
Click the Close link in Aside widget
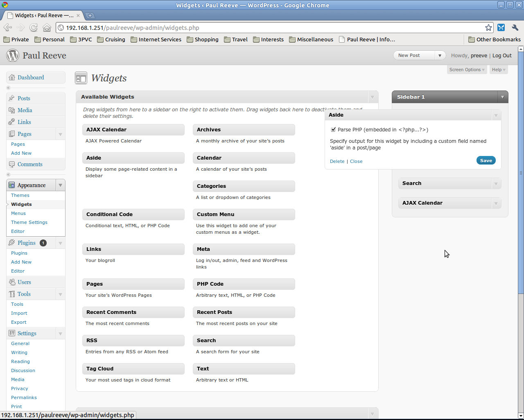[x=356, y=161]
